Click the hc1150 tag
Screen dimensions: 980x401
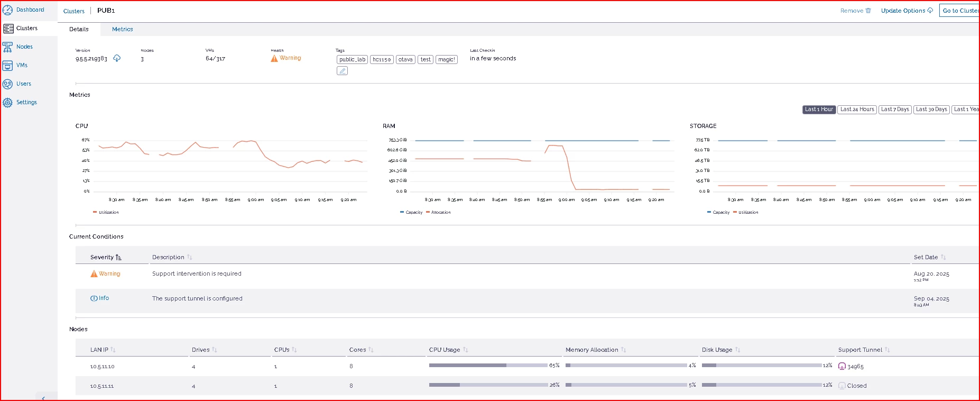[x=382, y=59]
